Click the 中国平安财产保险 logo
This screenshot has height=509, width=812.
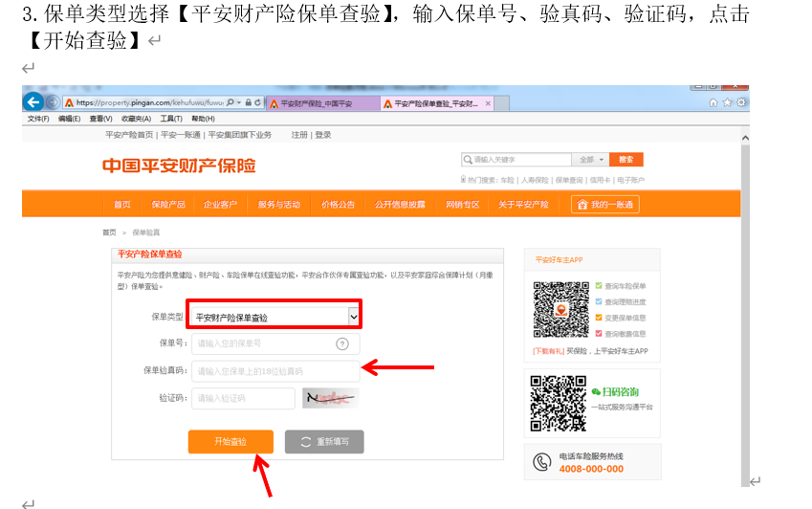(x=179, y=166)
